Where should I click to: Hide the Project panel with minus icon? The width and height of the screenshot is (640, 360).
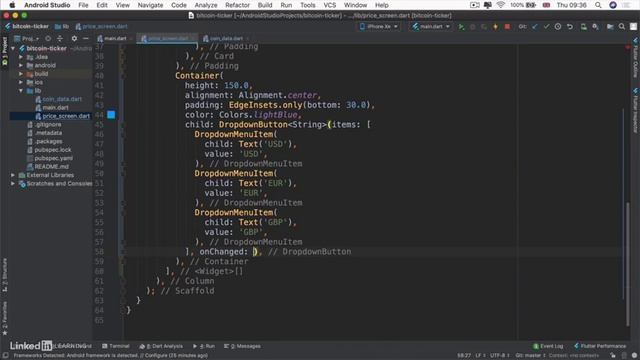pos(86,38)
